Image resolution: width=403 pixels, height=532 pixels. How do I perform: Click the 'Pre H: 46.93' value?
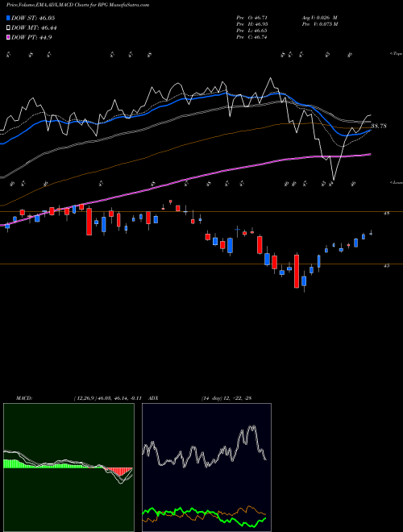tap(252, 24)
